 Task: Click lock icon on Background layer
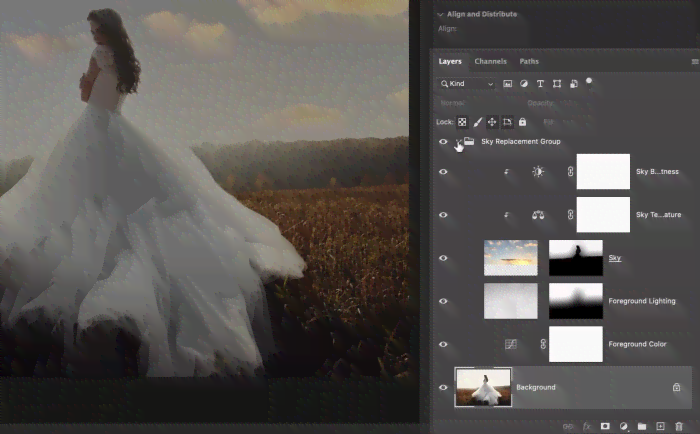tap(676, 387)
